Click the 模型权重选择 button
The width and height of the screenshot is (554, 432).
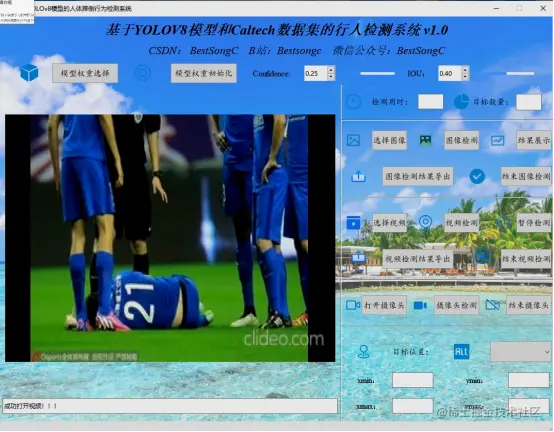(85, 73)
